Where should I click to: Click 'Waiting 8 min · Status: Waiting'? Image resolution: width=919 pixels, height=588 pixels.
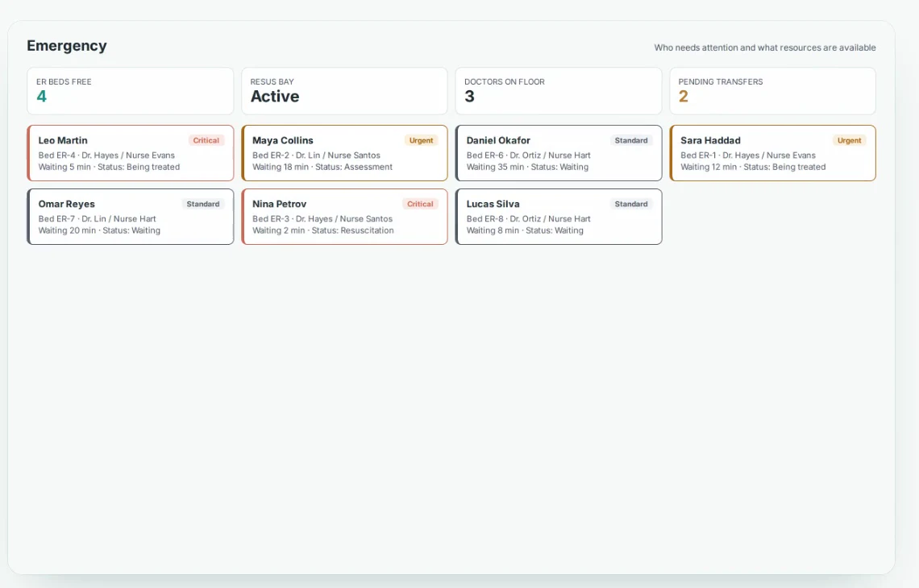pyautogui.click(x=525, y=230)
